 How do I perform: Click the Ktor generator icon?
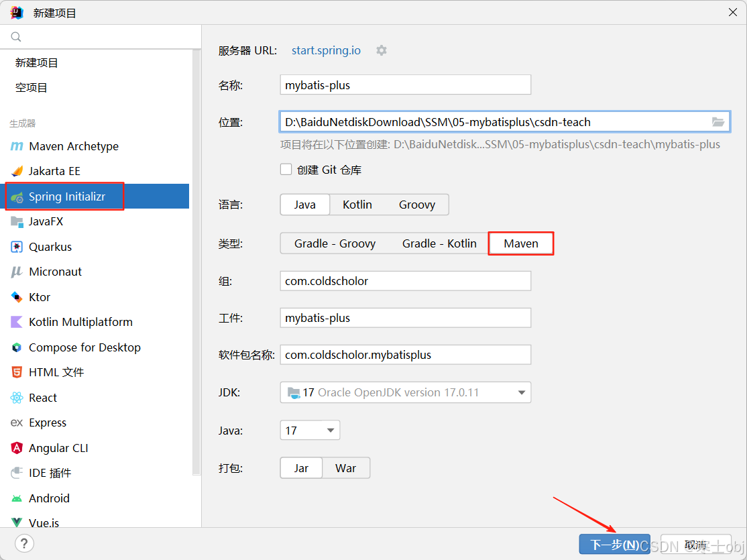[17, 297]
